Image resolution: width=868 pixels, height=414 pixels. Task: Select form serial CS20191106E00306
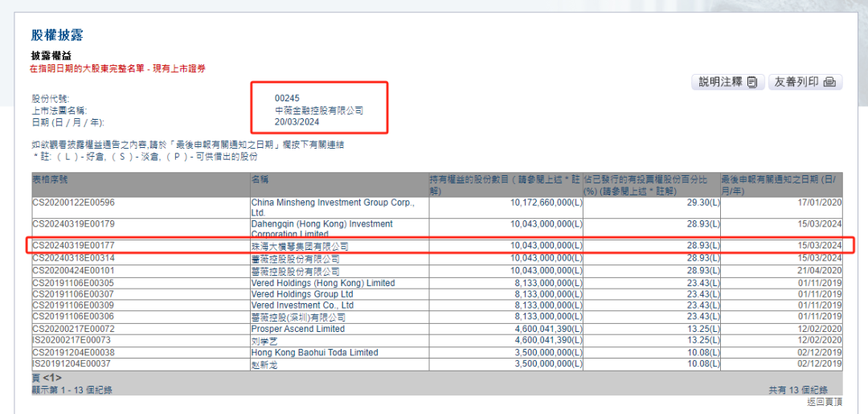(x=73, y=318)
